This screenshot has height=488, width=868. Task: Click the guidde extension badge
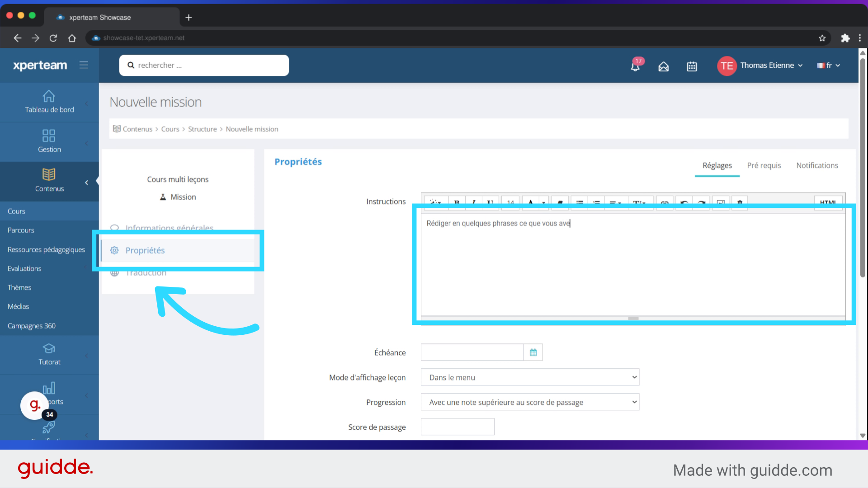pyautogui.click(x=35, y=405)
